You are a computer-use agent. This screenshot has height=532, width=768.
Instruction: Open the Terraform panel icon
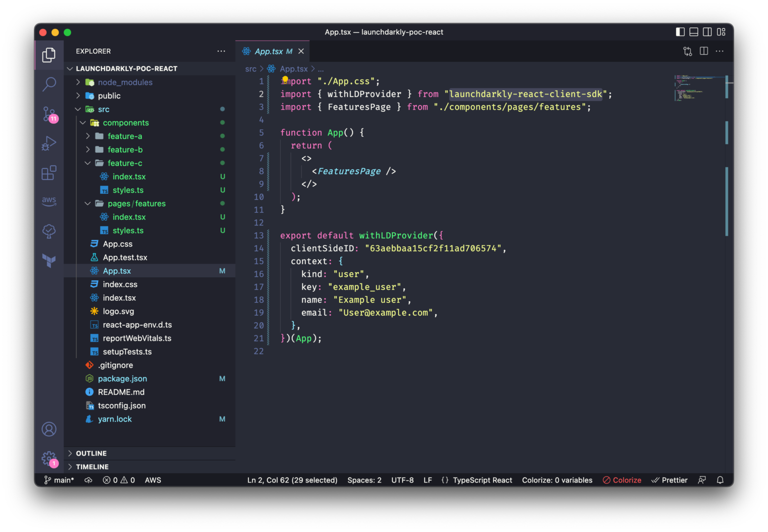(x=49, y=260)
